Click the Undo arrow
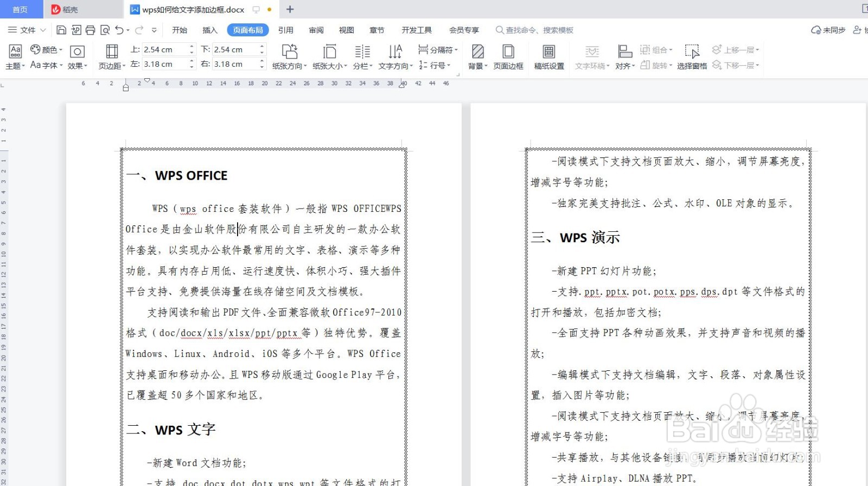 click(119, 30)
